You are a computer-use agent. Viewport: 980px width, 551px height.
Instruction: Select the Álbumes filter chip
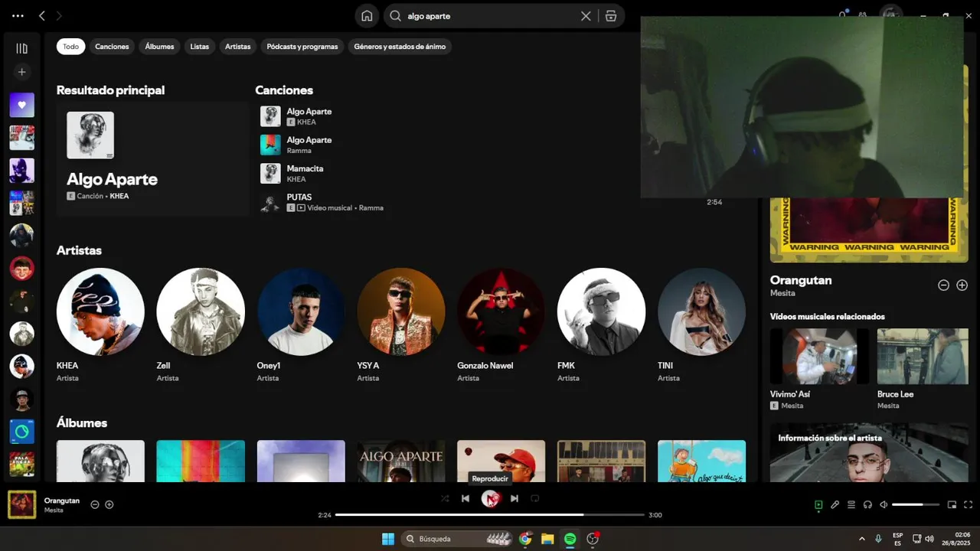point(159,47)
